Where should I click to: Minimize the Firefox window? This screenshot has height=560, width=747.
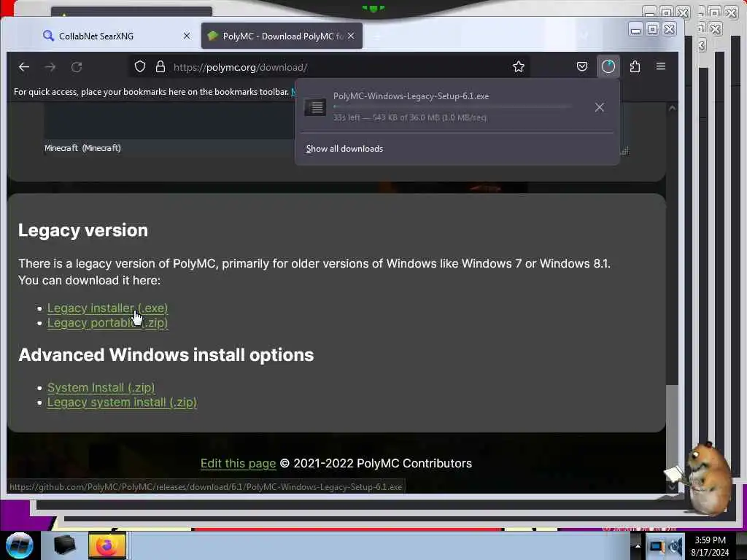click(635, 29)
